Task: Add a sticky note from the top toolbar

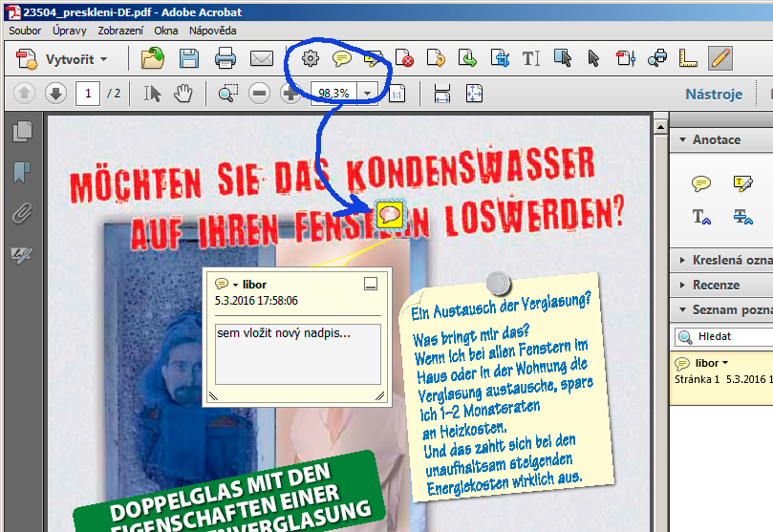Action: [x=341, y=59]
